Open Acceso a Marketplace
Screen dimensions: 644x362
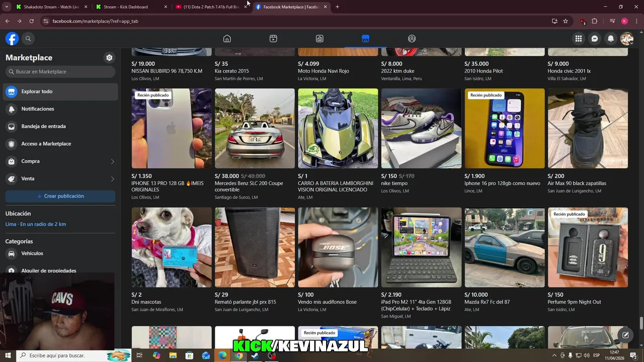(60, 144)
